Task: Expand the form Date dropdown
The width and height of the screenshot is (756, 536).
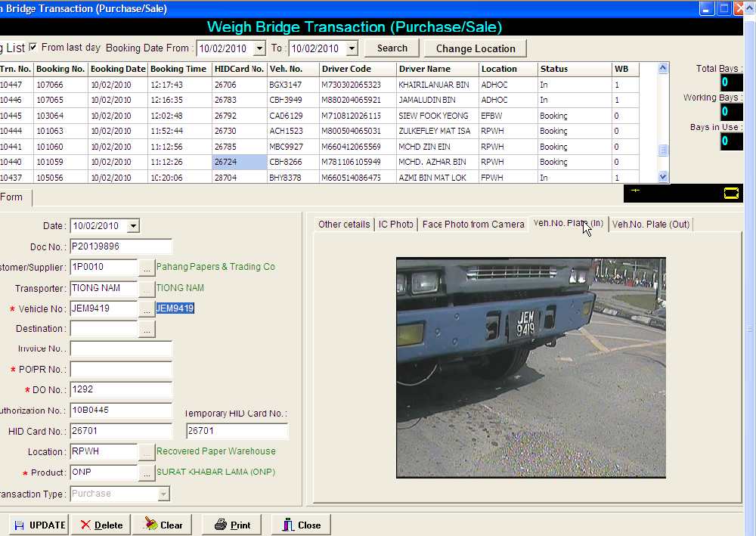Action: click(133, 225)
